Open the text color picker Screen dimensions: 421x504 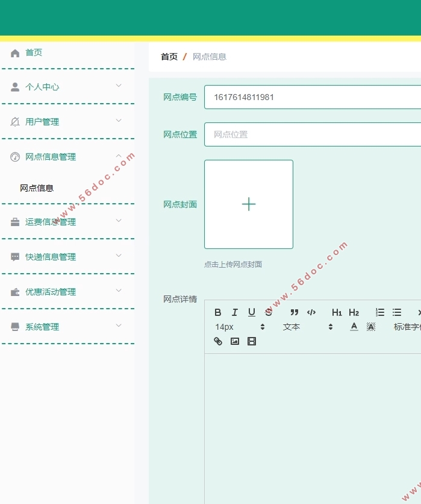(x=354, y=327)
